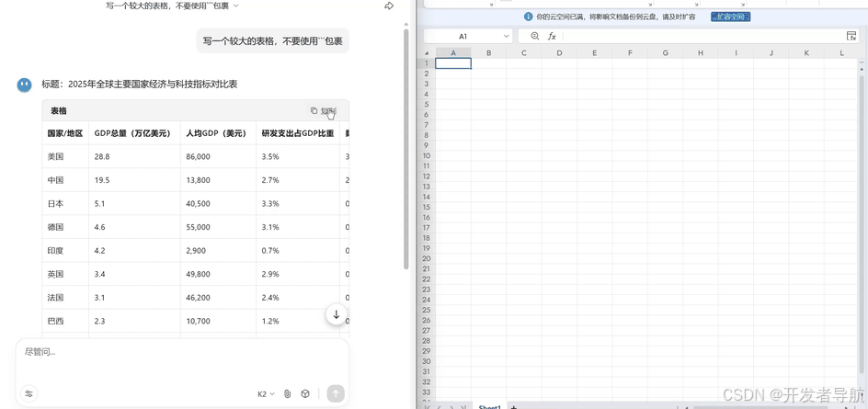Expand the chat title dropdown chevron
This screenshot has height=409, width=868.
point(235,6)
